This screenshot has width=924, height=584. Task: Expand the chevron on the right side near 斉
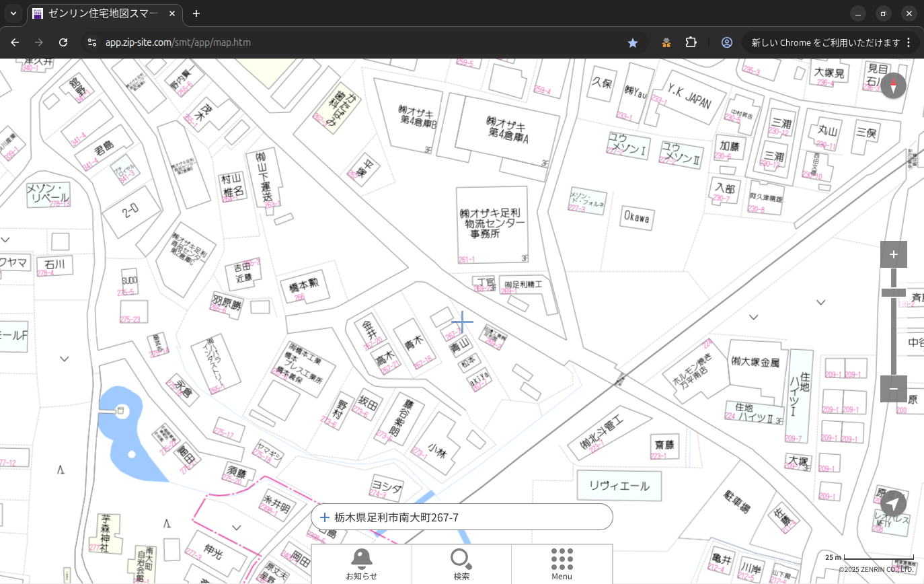pos(821,303)
